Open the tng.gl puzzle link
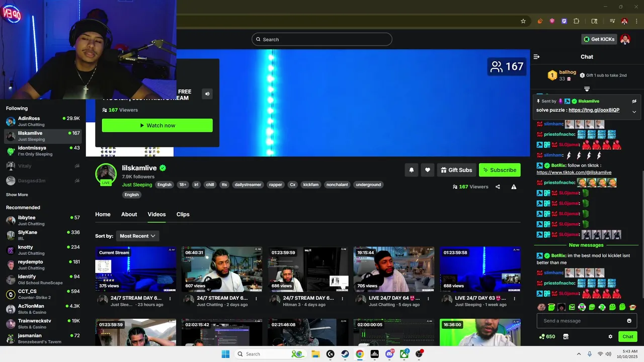 tap(594, 110)
